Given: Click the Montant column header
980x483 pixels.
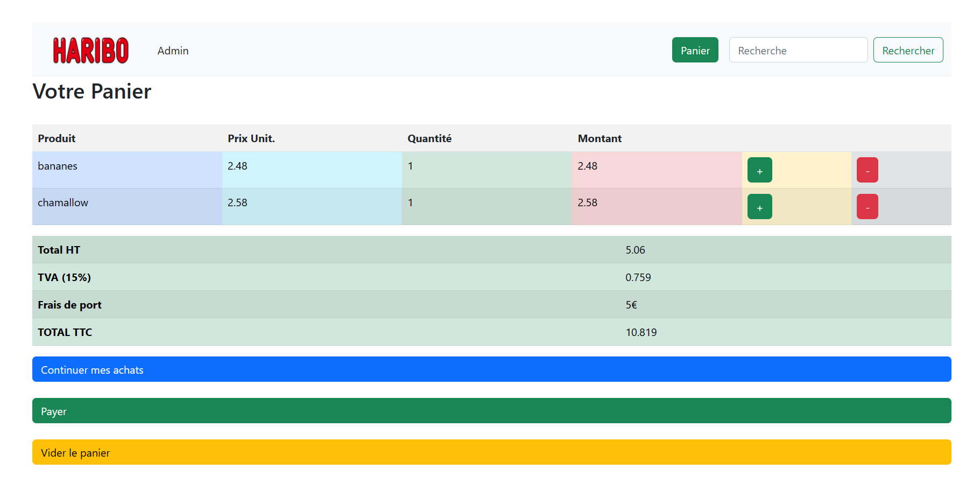Looking at the screenshot, I should point(599,138).
